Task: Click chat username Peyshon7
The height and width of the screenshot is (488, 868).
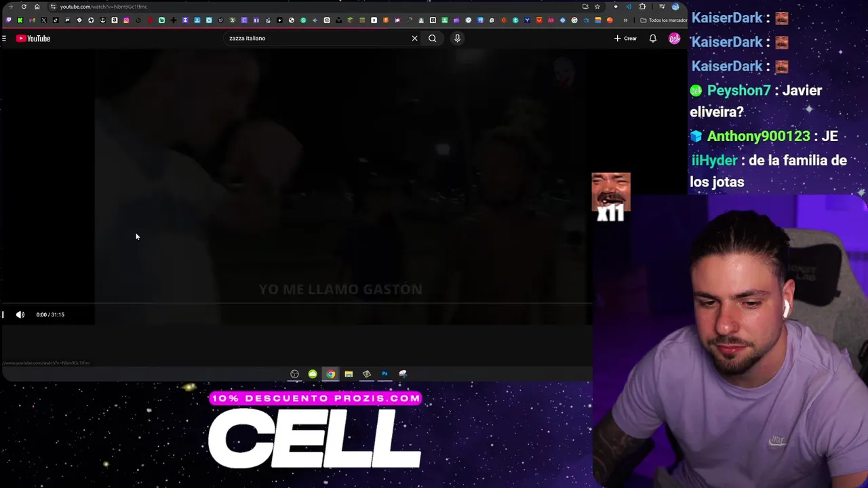Action: [738, 90]
